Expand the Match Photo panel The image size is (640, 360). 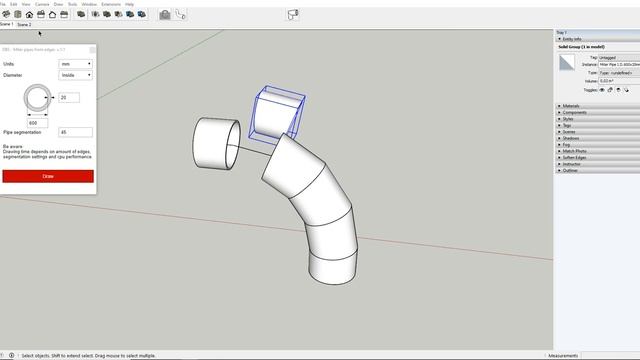tap(598, 151)
